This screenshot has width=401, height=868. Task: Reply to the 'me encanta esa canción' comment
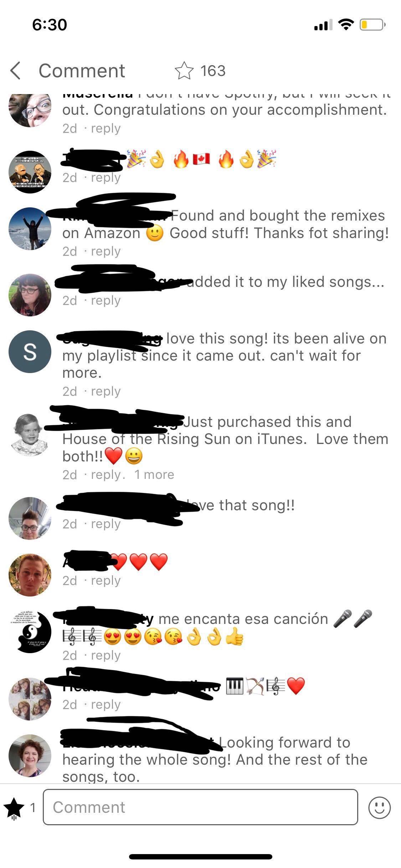coord(106,655)
